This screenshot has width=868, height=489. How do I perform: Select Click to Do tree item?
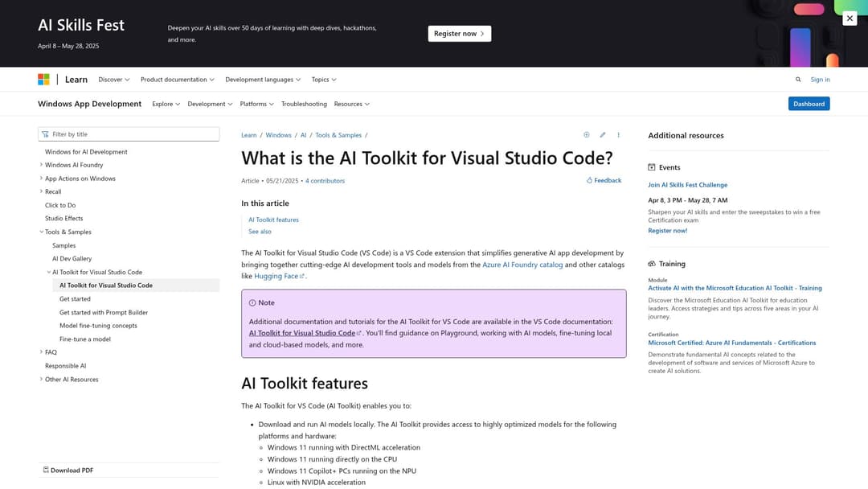coord(60,205)
